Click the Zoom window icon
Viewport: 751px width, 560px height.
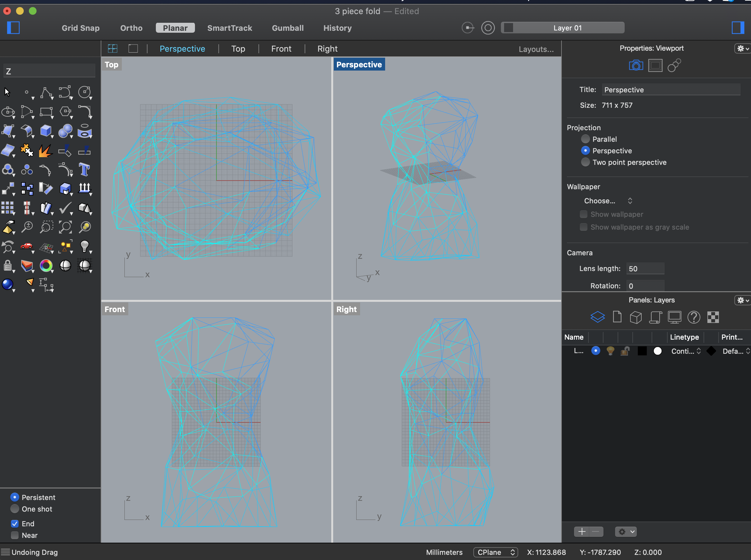pyautogui.click(x=46, y=227)
